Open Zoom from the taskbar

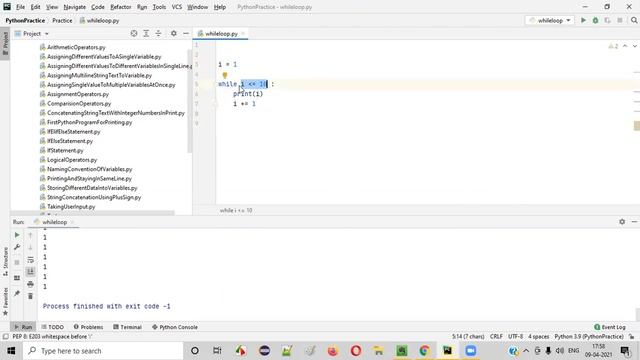click(x=471, y=351)
